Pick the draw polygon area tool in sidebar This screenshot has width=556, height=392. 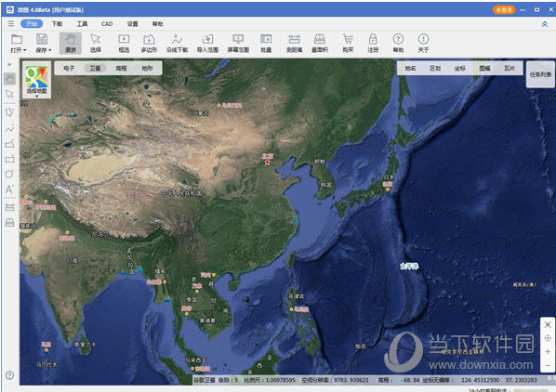point(9,144)
